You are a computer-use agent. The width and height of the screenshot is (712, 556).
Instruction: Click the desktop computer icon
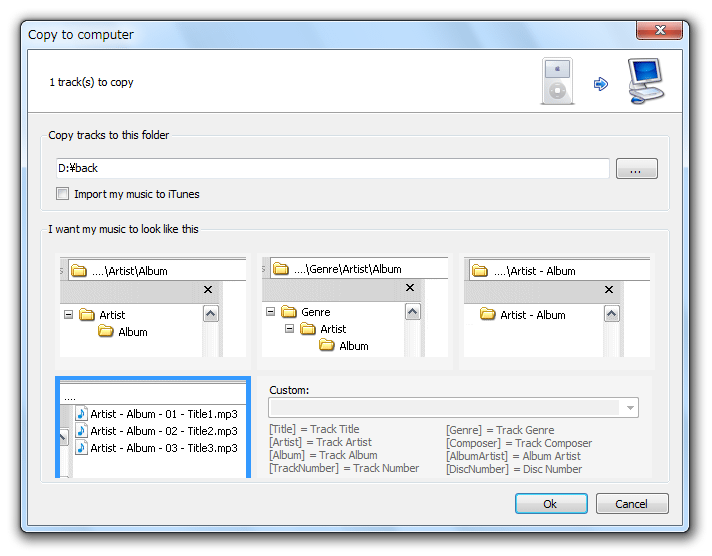646,81
